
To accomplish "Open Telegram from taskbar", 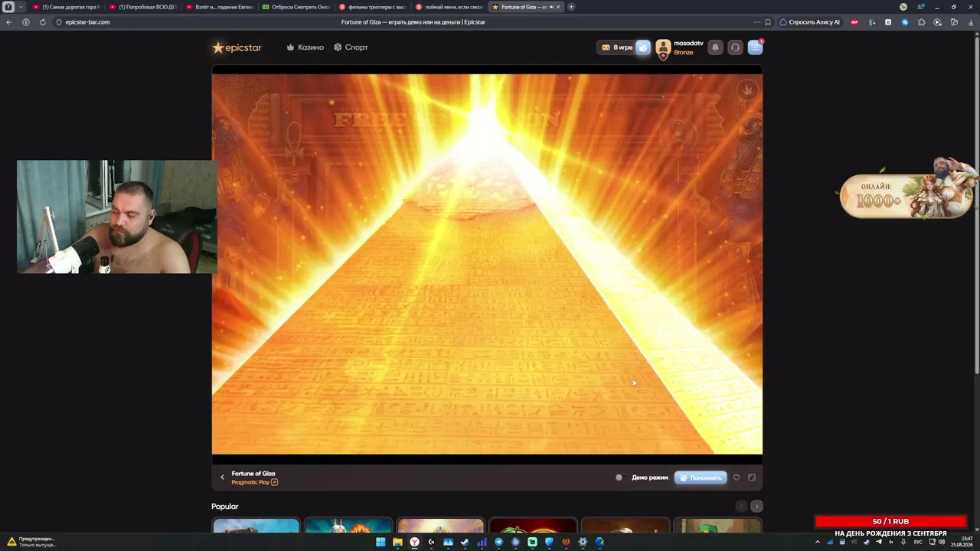I will click(498, 542).
